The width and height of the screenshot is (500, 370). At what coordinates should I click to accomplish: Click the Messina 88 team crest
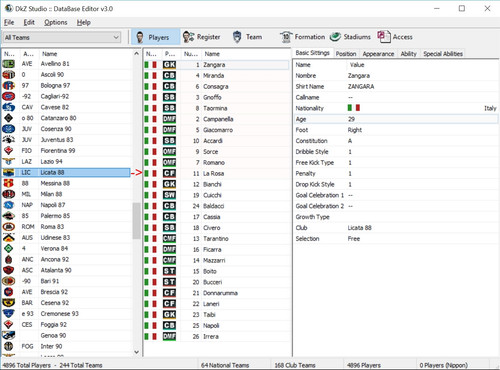point(9,183)
